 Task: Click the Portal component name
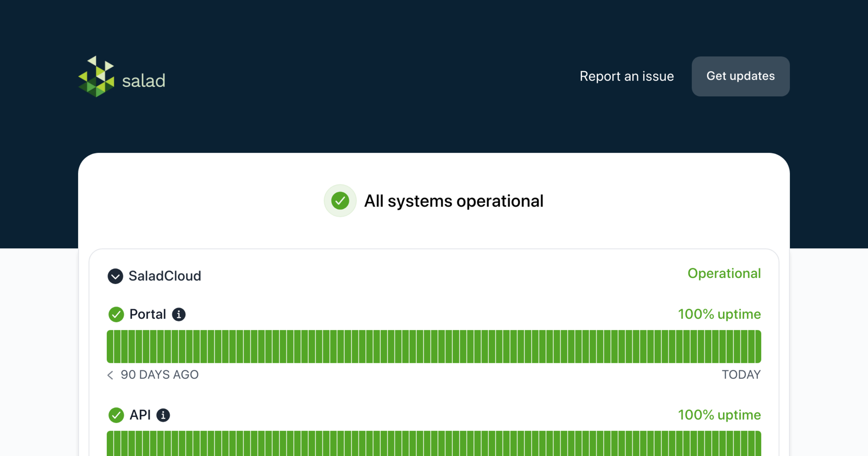click(148, 314)
